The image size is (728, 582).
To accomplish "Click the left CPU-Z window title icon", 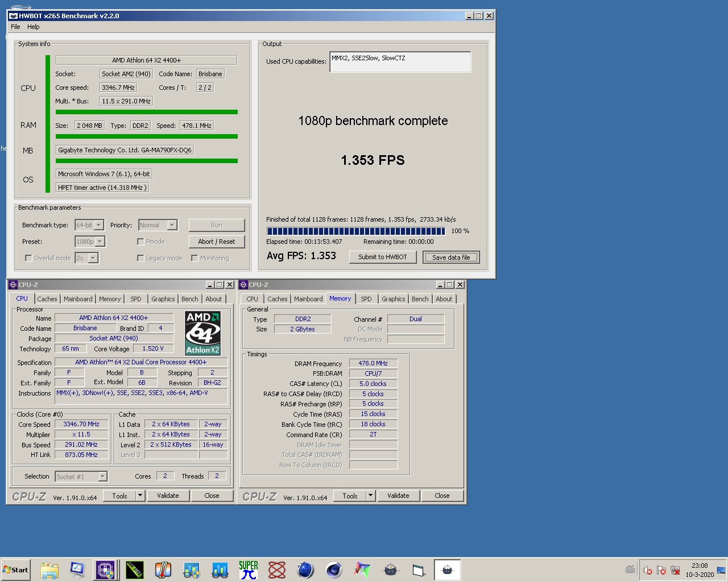I will (x=13, y=285).
